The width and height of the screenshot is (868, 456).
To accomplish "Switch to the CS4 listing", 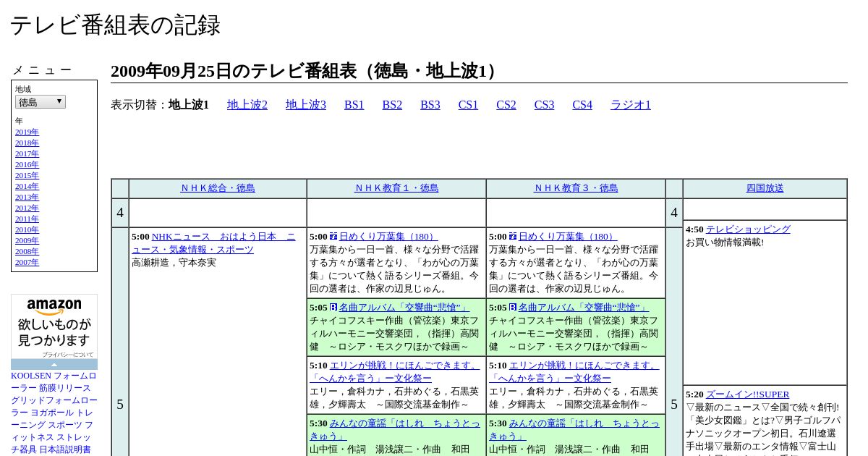I will coord(582,105).
